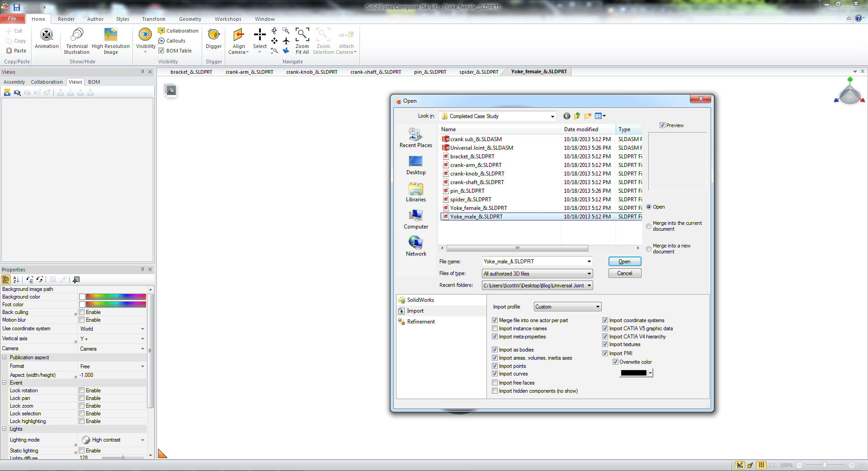
Task: Expand the Look in folder dropdown
Action: point(552,116)
